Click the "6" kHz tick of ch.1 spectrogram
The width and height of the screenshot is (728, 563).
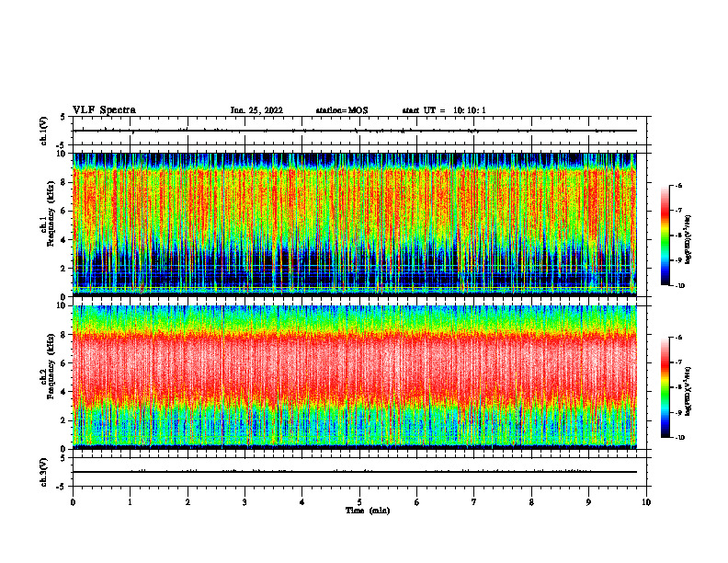click(64, 211)
